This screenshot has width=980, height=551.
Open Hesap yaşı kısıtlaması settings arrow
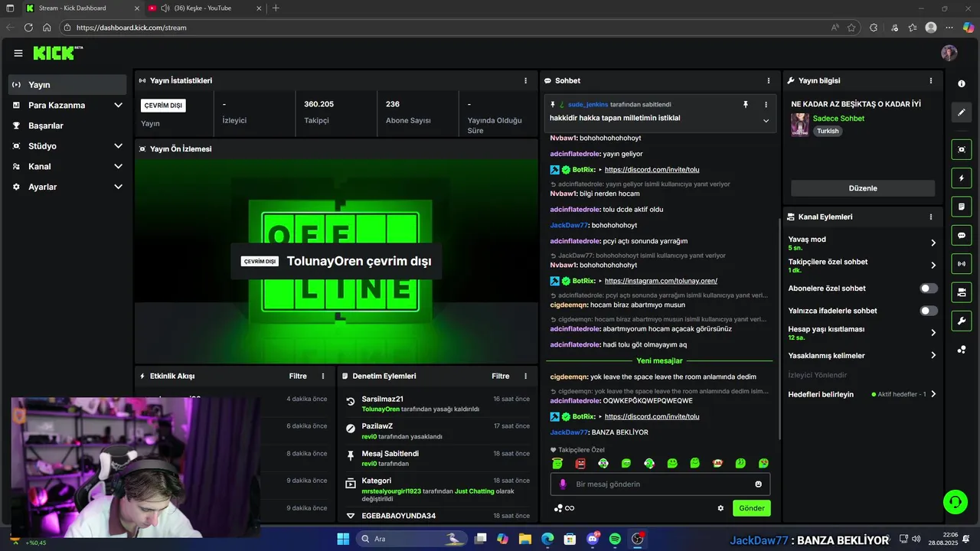coord(933,333)
